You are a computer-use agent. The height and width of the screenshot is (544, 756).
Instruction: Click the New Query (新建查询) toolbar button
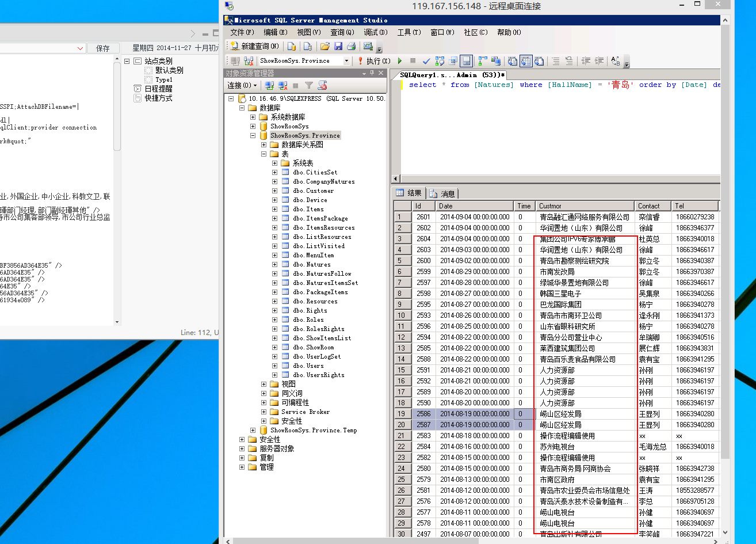(255, 46)
